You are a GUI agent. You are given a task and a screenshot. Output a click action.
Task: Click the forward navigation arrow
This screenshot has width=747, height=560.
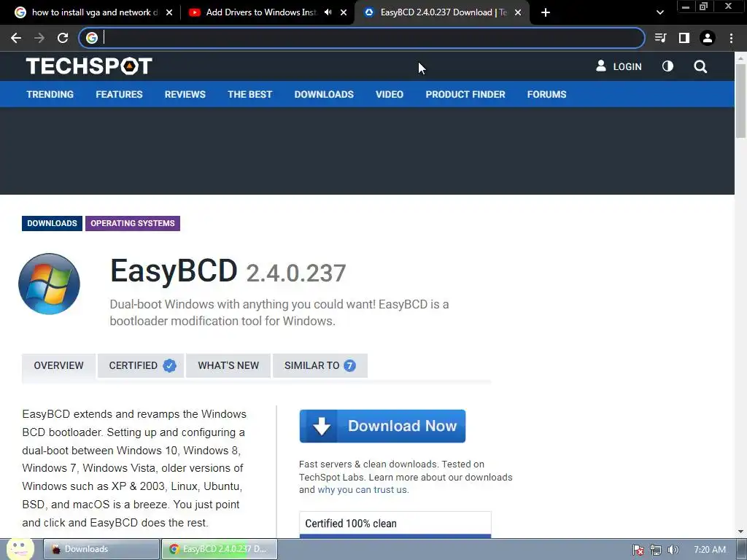tap(39, 38)
